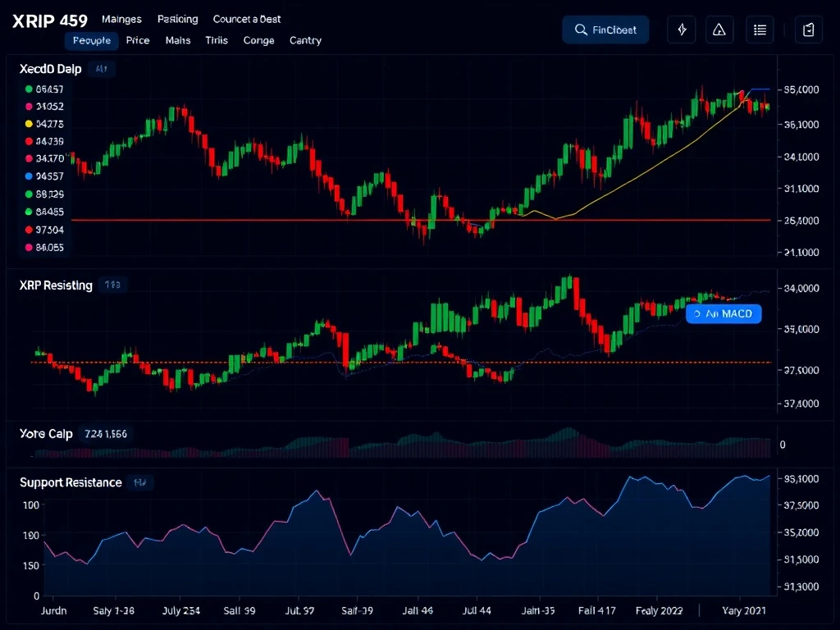Click the red horizontal support line on the top chart
This screenshot has width=840, height=630.
coord(246,220)
